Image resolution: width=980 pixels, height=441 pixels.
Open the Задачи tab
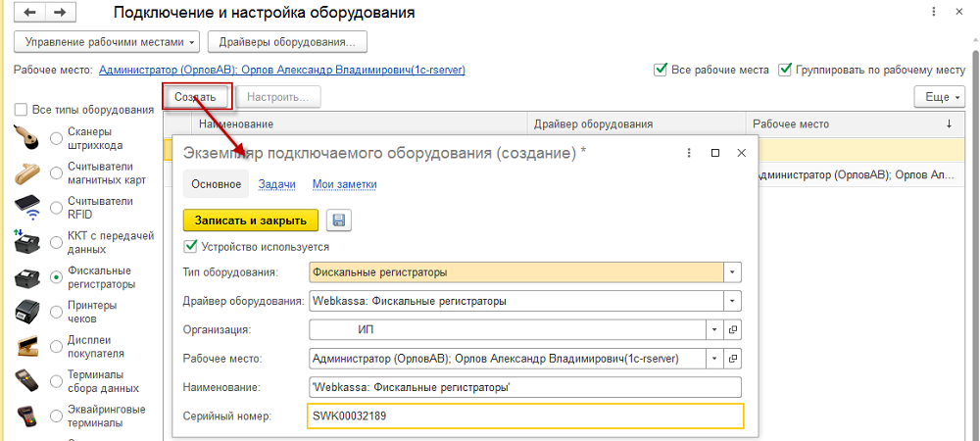pos(277,184)
